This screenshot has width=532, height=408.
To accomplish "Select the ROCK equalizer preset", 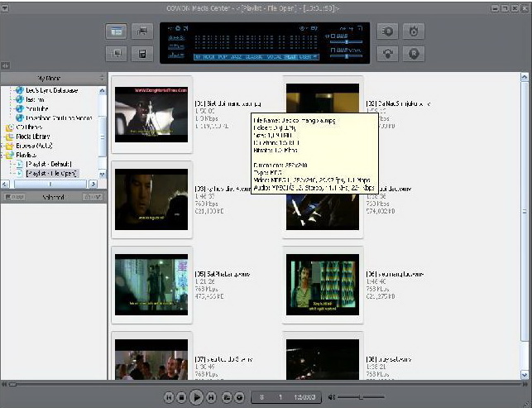I will [x=209, y=57].
